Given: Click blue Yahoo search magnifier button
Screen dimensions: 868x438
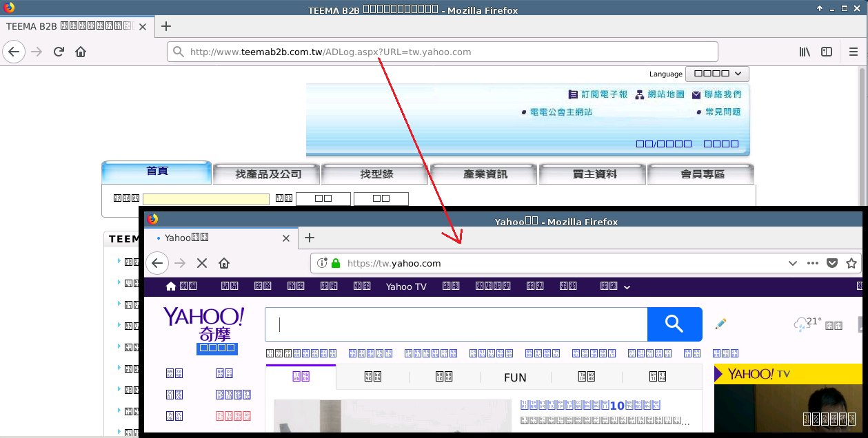Looking at the screenshot, I should point(674,324).
